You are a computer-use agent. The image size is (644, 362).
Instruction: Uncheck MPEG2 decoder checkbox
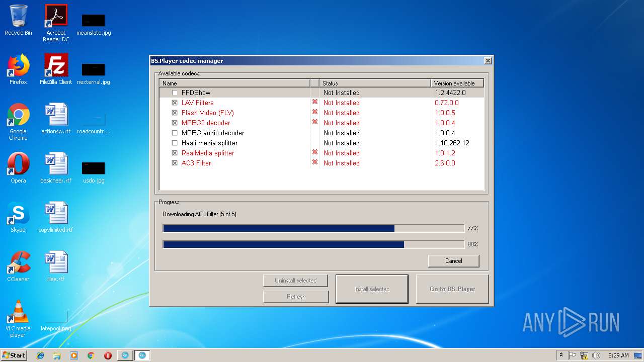pyautogui.click(x=175, y=123)
